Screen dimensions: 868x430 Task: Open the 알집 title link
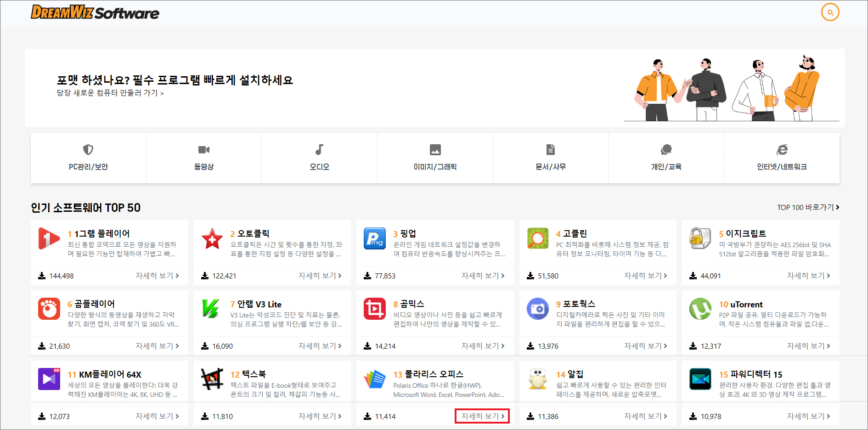pyautogui.click(x=569, y=374)
